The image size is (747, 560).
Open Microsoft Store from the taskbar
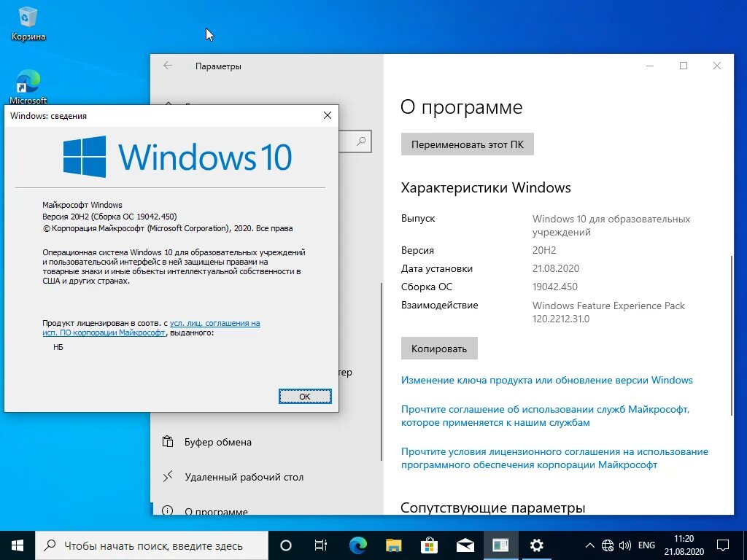pyautogui.click(x=429, y=545)
